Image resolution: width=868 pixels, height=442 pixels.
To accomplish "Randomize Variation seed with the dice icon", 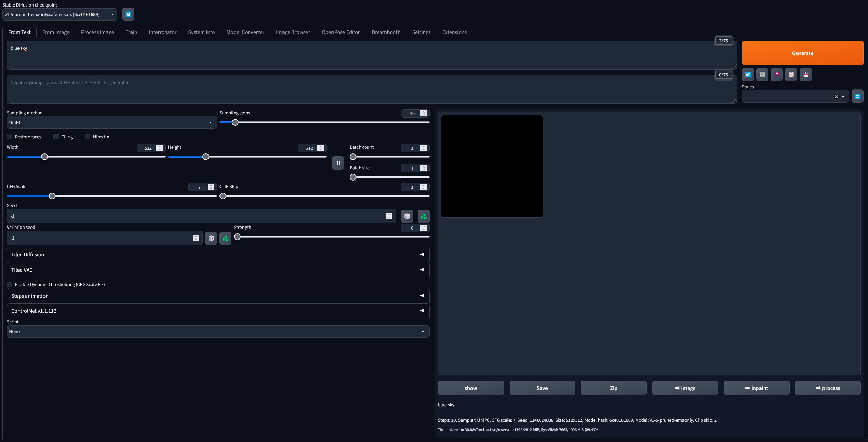I will (211, 238).
